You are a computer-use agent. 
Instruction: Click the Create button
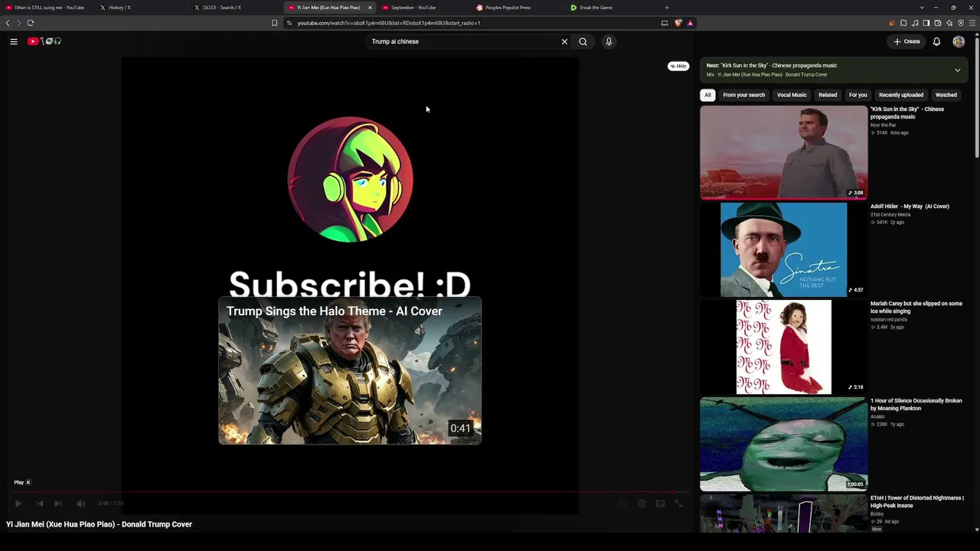(907, 41)
